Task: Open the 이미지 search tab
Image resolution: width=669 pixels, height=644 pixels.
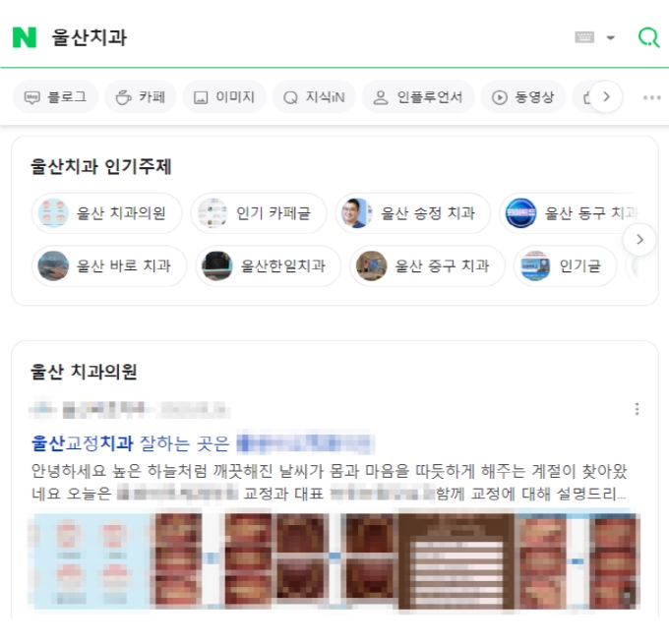Action: 224,97
